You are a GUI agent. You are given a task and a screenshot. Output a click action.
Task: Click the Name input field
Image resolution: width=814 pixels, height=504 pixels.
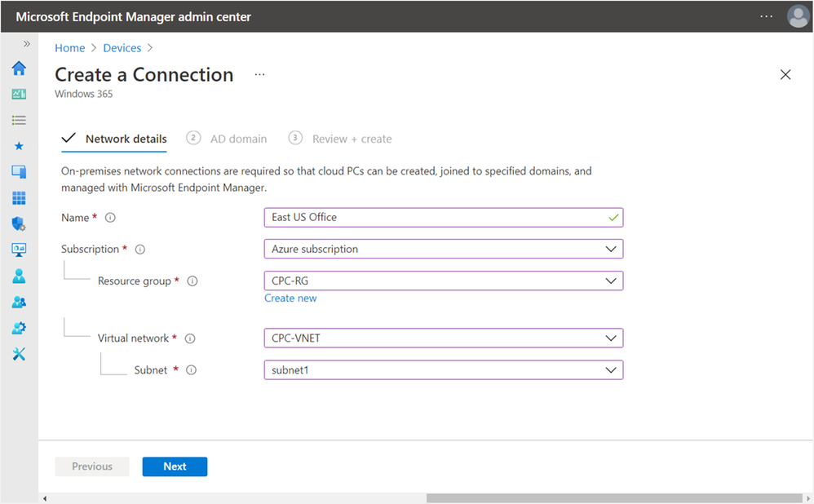point(436,218)
